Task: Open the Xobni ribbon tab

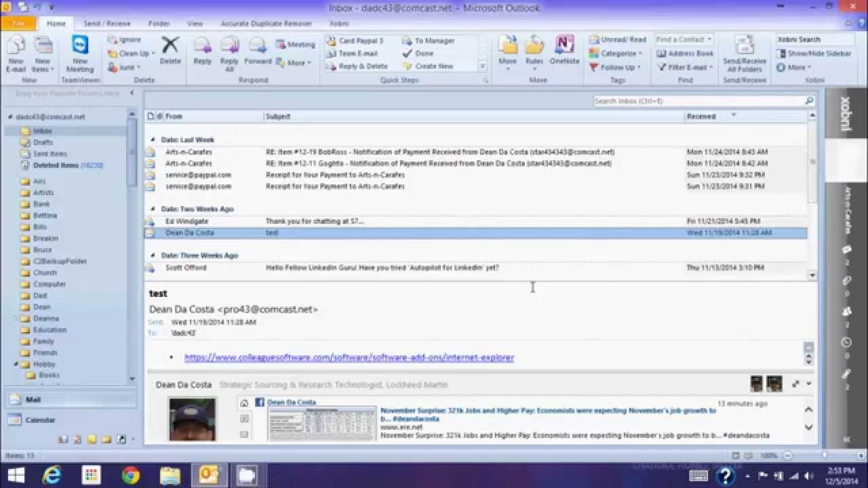Action: pos(339,23)
